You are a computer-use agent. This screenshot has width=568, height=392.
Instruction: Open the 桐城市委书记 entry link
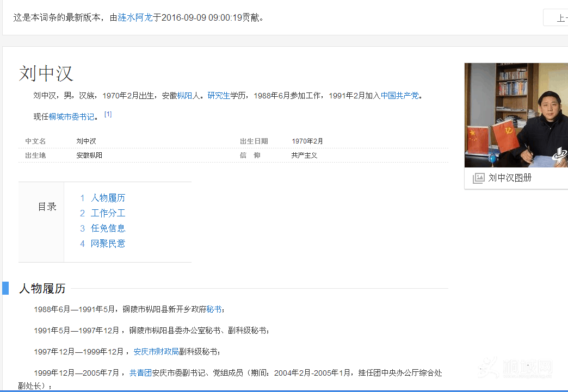71,116
